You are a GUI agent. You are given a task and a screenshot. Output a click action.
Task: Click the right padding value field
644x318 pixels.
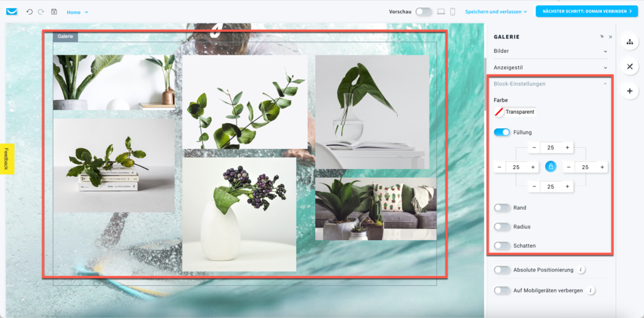(585, 167)
